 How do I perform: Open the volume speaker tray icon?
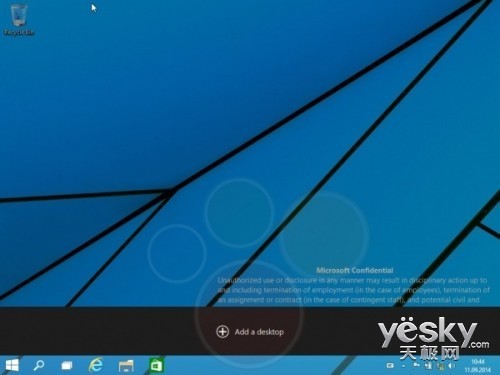click(x=452, y=366)
